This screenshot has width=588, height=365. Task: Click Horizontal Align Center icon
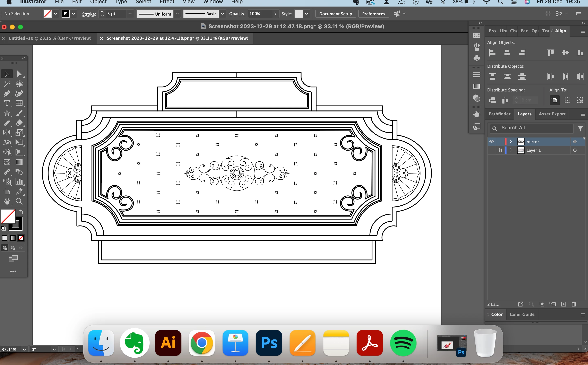click(507, 53)
